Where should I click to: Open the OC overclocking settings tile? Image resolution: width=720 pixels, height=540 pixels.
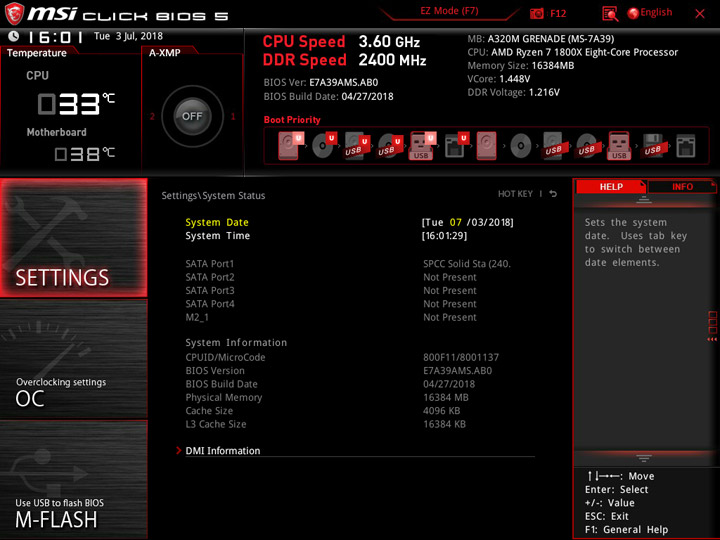click(x=73, y=359)
